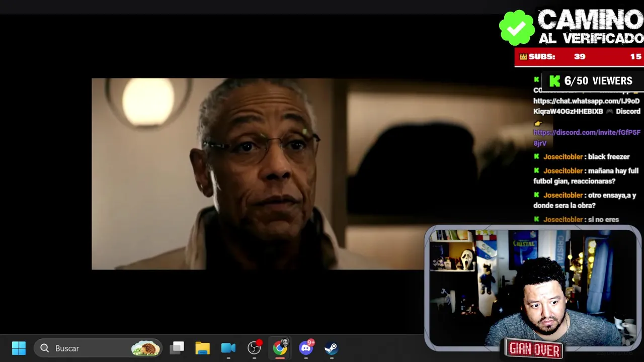Image resolution: width=644 pixels, height=362 pixels.
Task: Switch to OBS Studio in the taskbar
Action: [x=254, y=348]
